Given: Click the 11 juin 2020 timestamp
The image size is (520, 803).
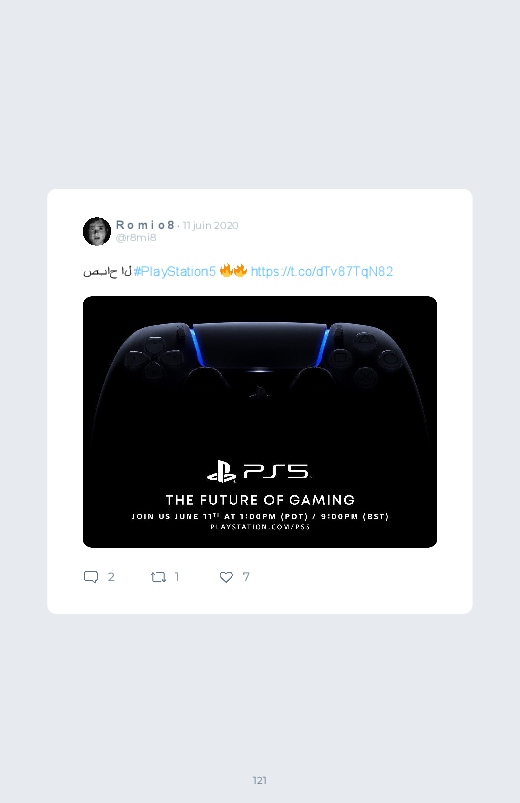Looking at the screenshot, I should [x=211, y=225].
